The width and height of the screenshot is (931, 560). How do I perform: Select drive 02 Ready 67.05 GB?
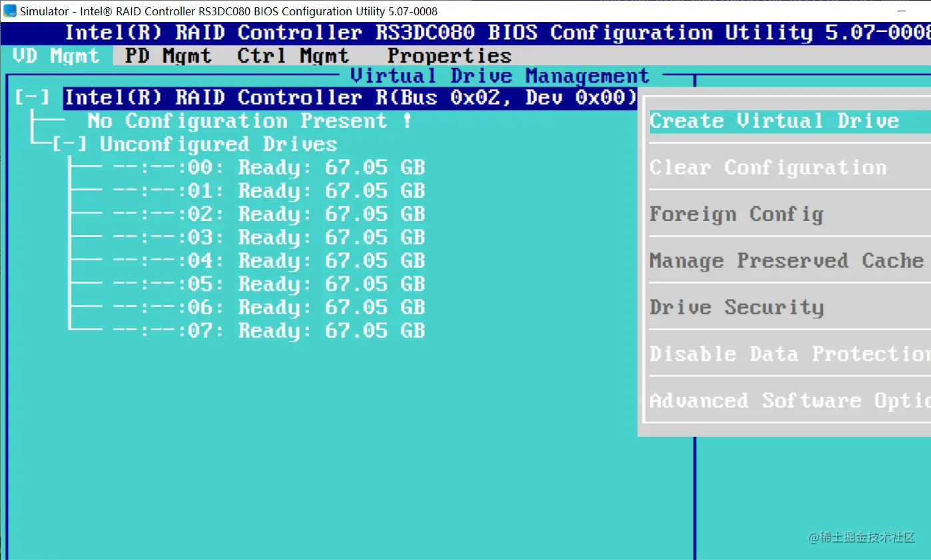268,214
